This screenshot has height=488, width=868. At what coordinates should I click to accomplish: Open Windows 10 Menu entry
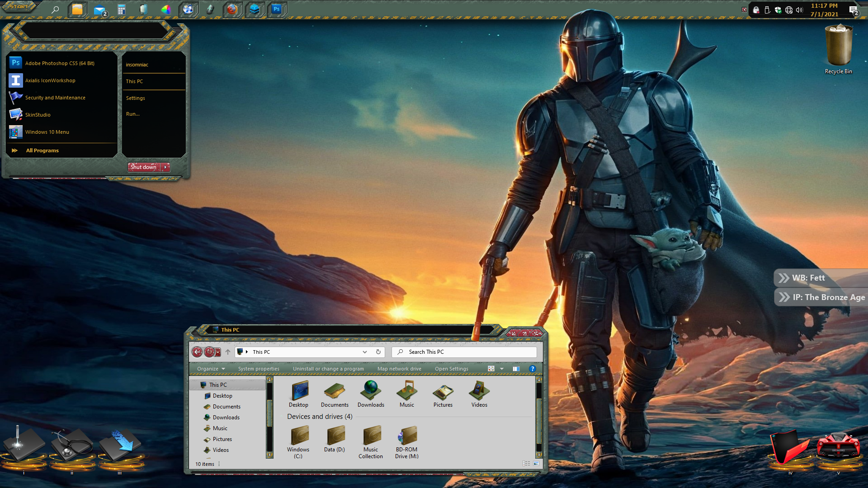pyautogui.click(x=61, y=132)
